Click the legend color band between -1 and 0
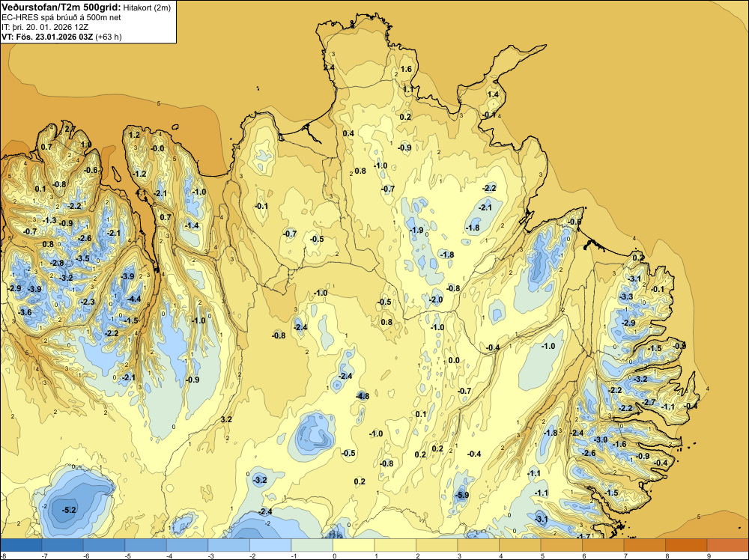Screen dimensions: 749x560 tap(312, 545)
